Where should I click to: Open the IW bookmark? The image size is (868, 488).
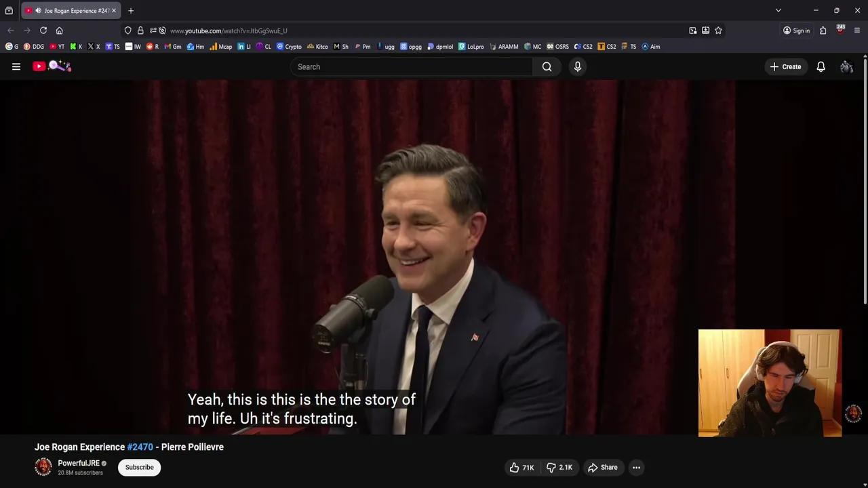coord(134,47)
